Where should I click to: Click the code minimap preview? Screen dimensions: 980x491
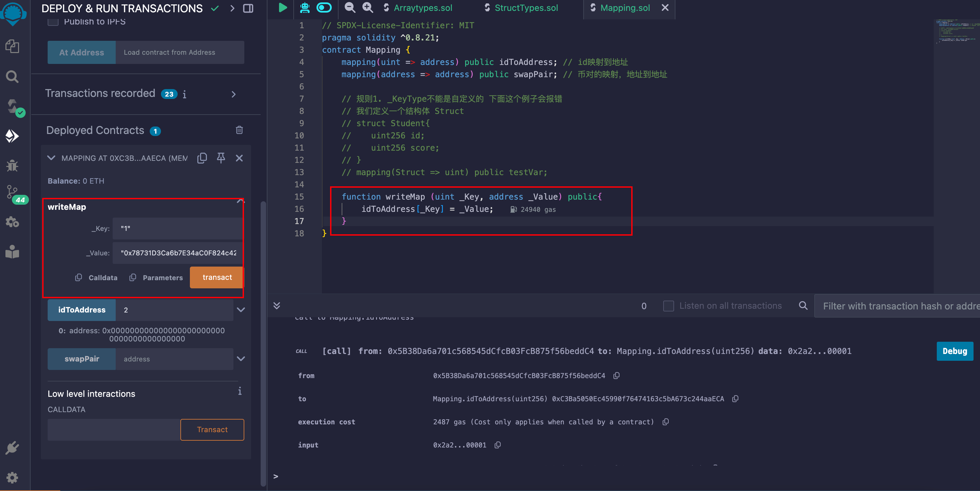click(957, 32)
